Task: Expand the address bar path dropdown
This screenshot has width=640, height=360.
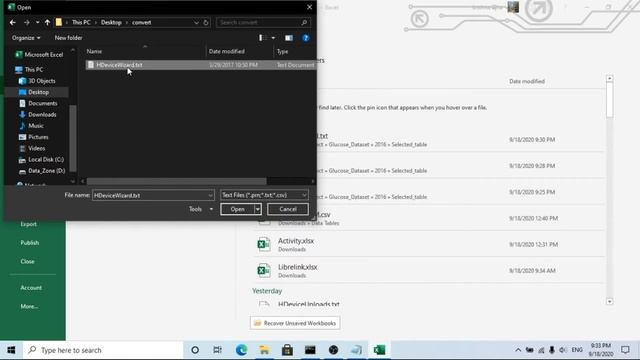Action: click(x=196, y=22)
